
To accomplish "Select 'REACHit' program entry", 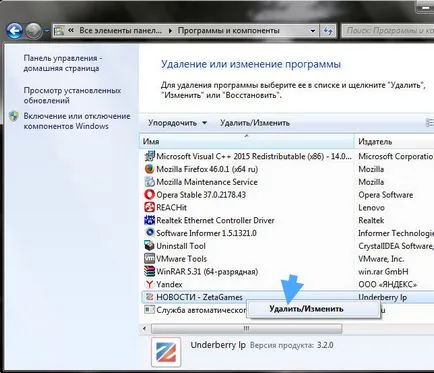I will click(x=171, y=208).
